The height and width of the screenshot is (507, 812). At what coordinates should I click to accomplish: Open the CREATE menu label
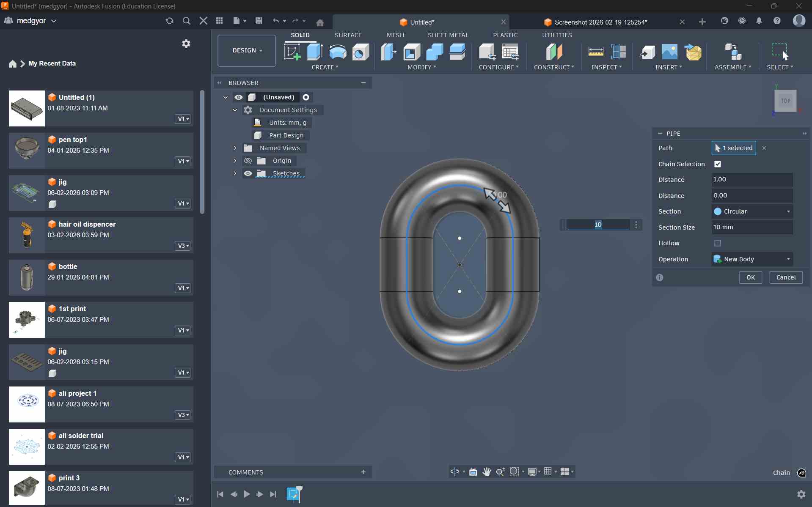coord(325,67)
